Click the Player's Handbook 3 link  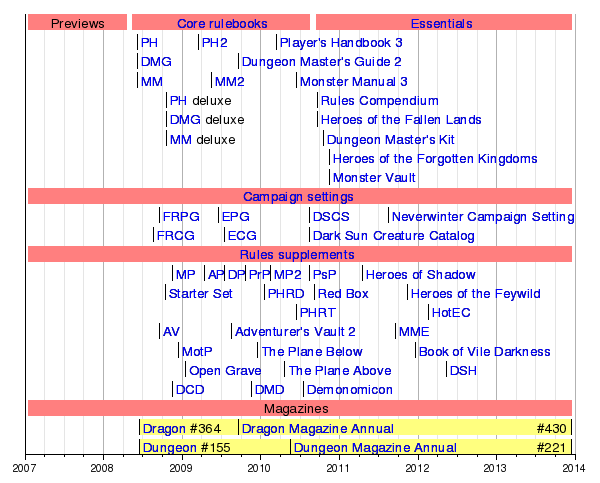pos(341,42)
